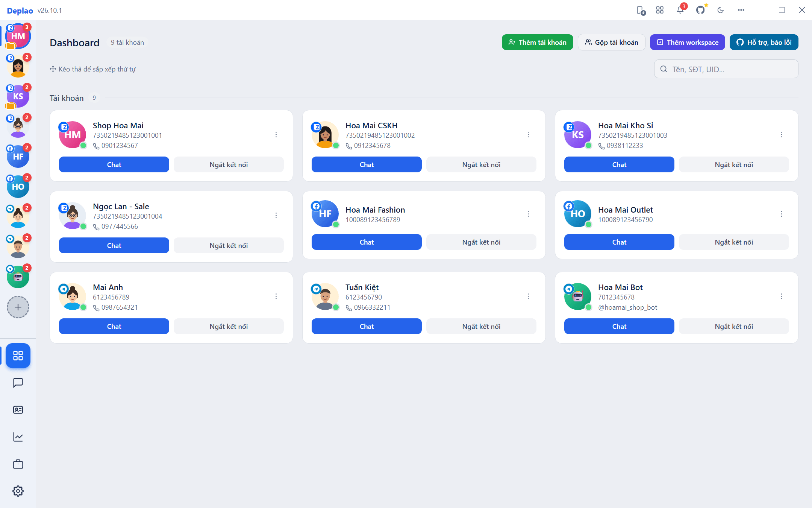Click the add-device icon in title bar
Viewport: 812px width, 508px height.
(641, 10)
